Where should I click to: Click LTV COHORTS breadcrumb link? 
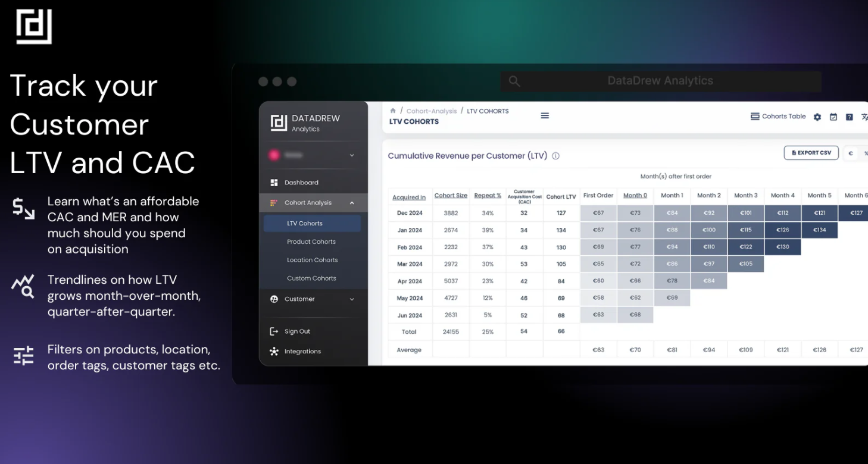[488, 111]
